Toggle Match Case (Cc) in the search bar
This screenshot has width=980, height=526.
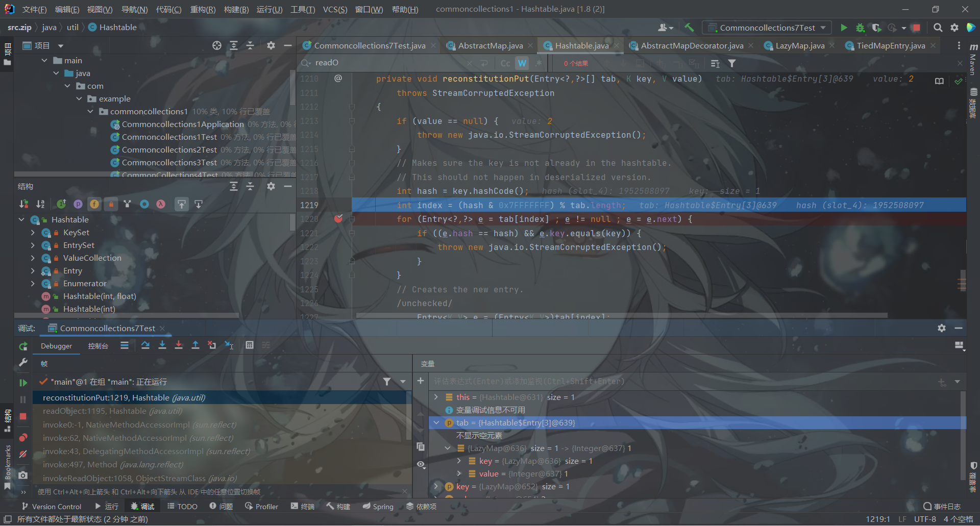point(505,63)
